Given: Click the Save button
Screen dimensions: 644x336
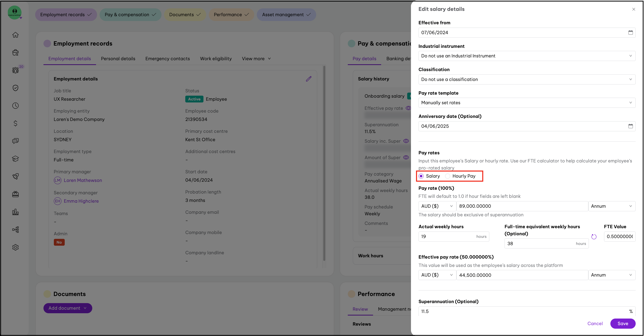Looking at the screenshot, I should tap(623, 324).
